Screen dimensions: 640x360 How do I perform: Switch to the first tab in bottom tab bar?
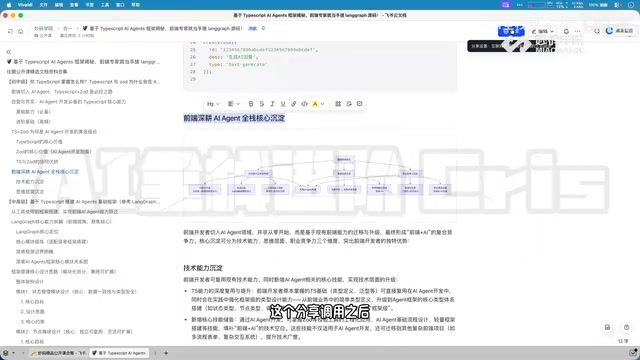(x=58, y=353)
